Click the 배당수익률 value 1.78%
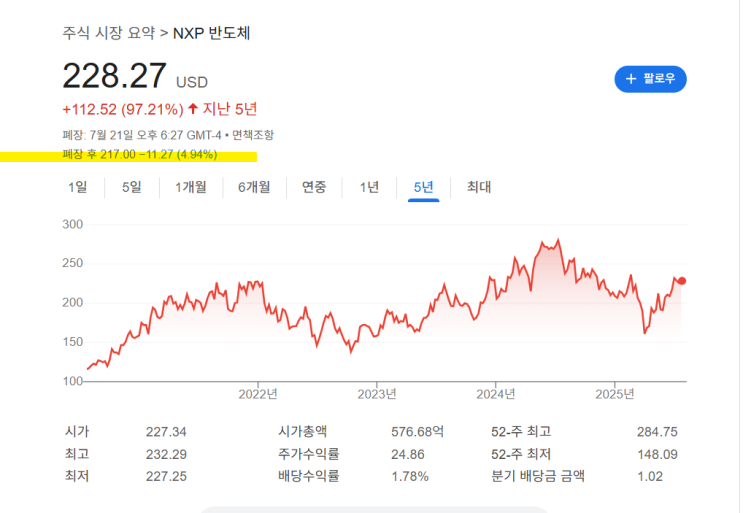Viewport: 743px width, 513px height. [x=410, y=477]
